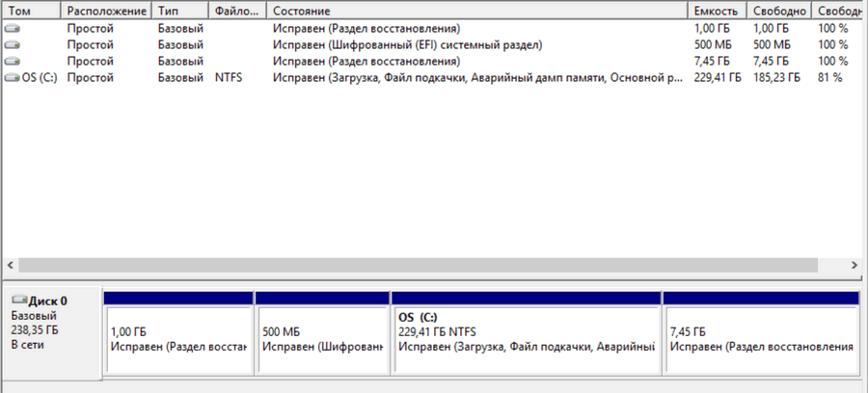Click the volume icon in the 7,45 ГБ list row
This screenshot has height=393, width=868.
coord(13,62)
